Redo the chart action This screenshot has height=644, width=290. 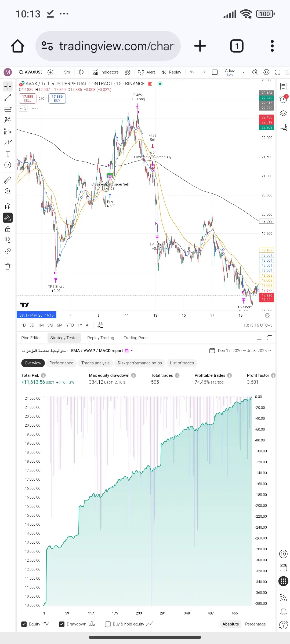(204, 72)
